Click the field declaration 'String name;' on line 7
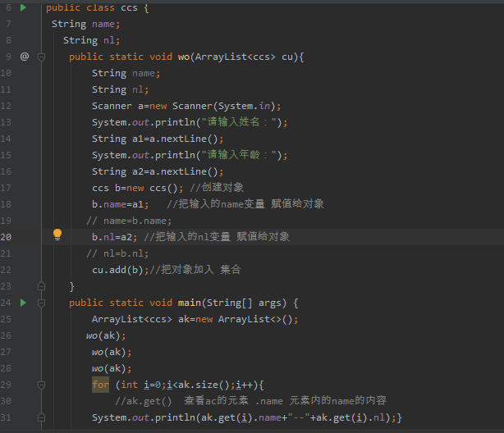Viewport: 504px width, 433px height. pos(85,24)
